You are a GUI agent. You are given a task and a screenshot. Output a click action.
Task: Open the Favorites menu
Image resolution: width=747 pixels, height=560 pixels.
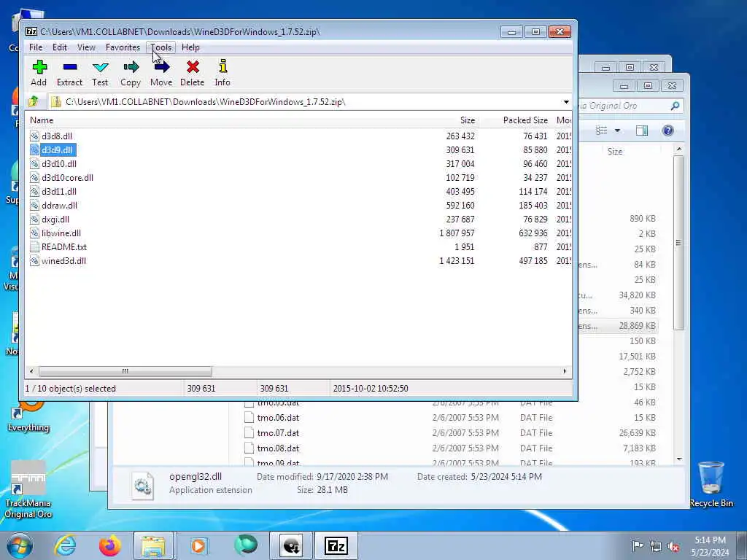[x=123, y=47]
